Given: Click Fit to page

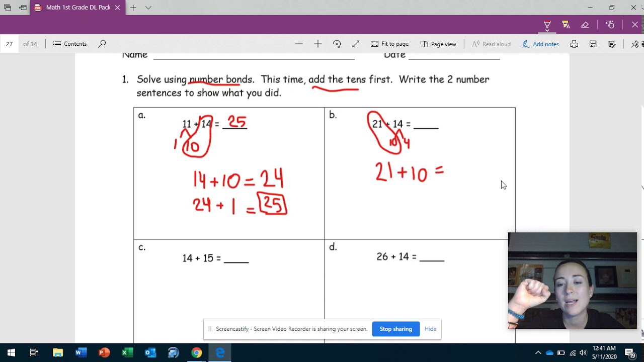Looking at the screenshot, I should (390, 44).
